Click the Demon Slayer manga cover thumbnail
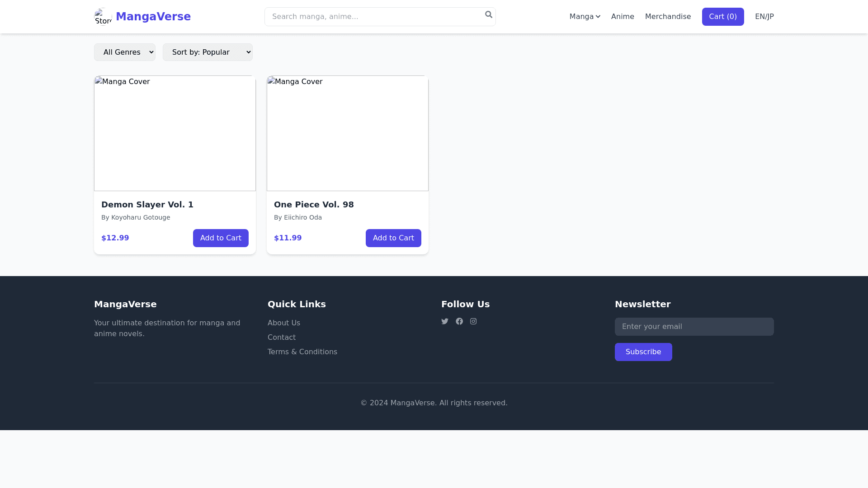 (175, 133)
